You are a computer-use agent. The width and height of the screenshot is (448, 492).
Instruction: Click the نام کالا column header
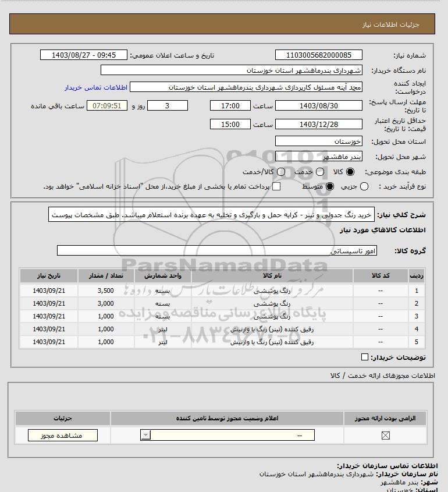click(x=272, y=275)
